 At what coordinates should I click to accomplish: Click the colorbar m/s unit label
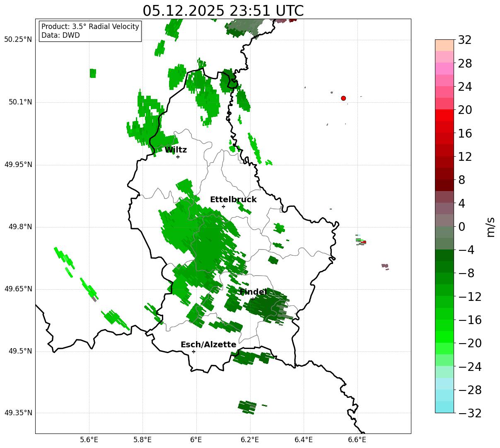tap(491, 227)
